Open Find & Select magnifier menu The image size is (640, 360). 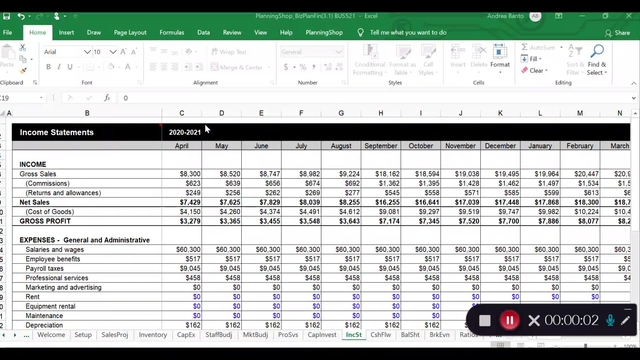pyautogui.click(x=597, y=60)
